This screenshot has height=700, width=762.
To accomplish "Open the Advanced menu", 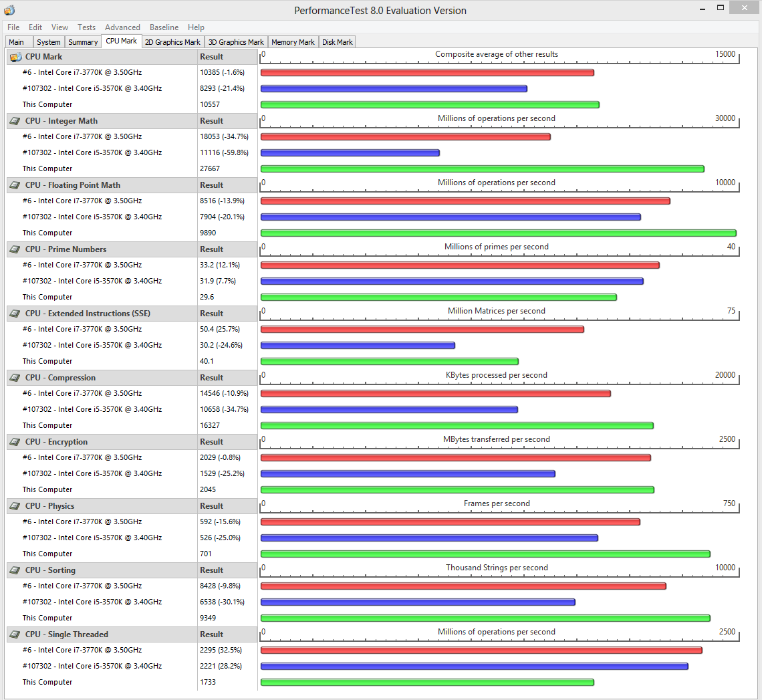I will pyautogui.click(x=122, y=27).
